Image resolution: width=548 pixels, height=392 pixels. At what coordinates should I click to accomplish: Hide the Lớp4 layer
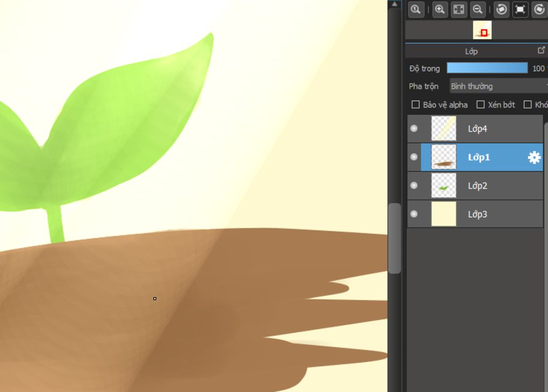(414, 128)
